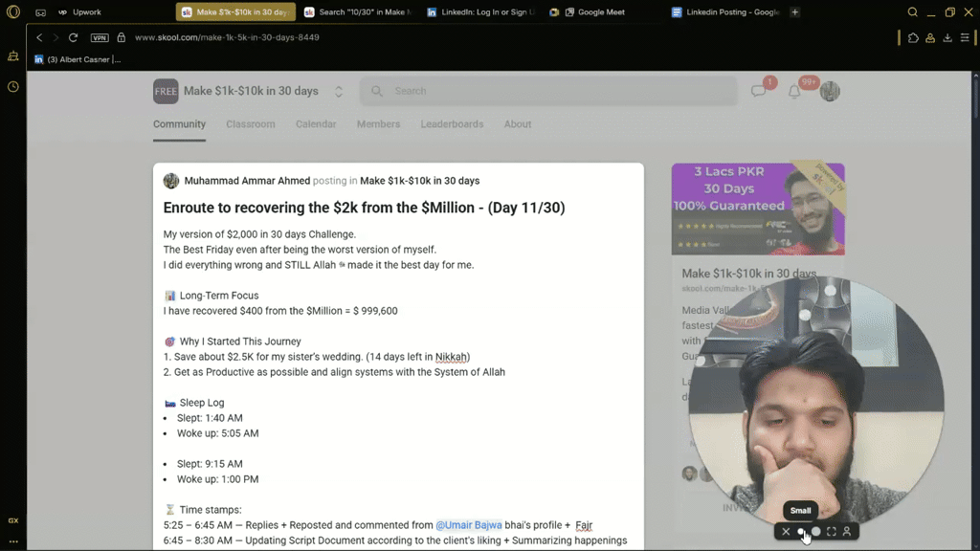Open the browser extensions cube icon

click(913, 38)
